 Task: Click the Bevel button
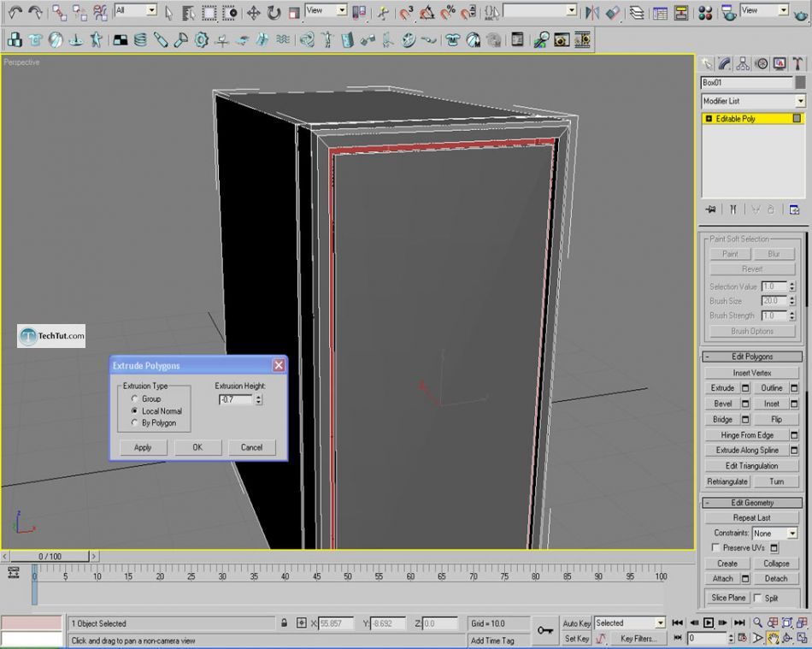(x=722, y=404)
